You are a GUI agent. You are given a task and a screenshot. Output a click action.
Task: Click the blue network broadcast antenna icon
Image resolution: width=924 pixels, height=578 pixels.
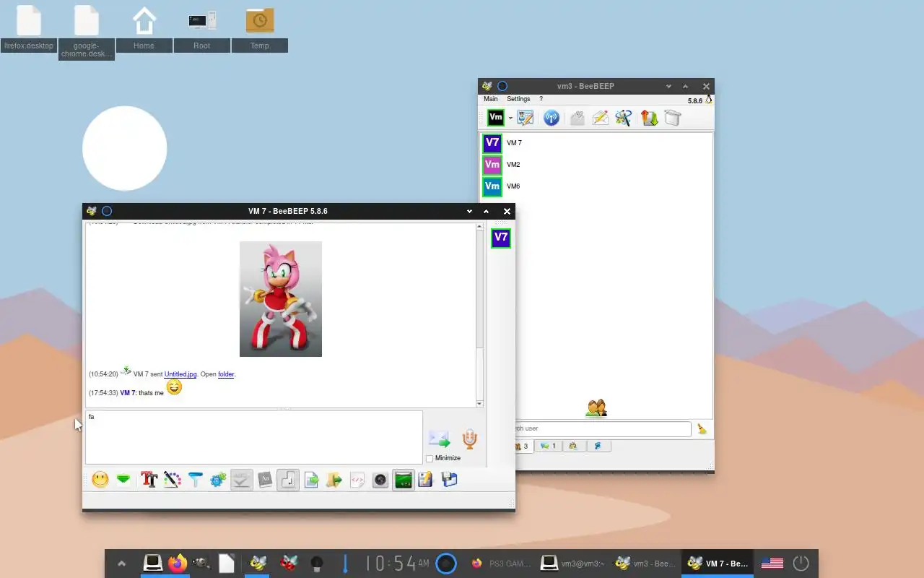(552, 118)
